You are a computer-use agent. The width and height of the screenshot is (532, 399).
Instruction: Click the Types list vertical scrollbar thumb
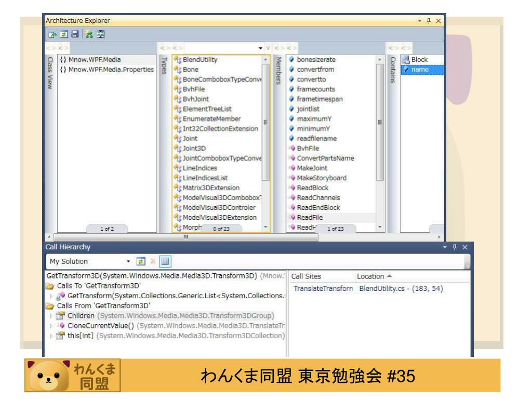pyautogui.click(x=265, y=122)
